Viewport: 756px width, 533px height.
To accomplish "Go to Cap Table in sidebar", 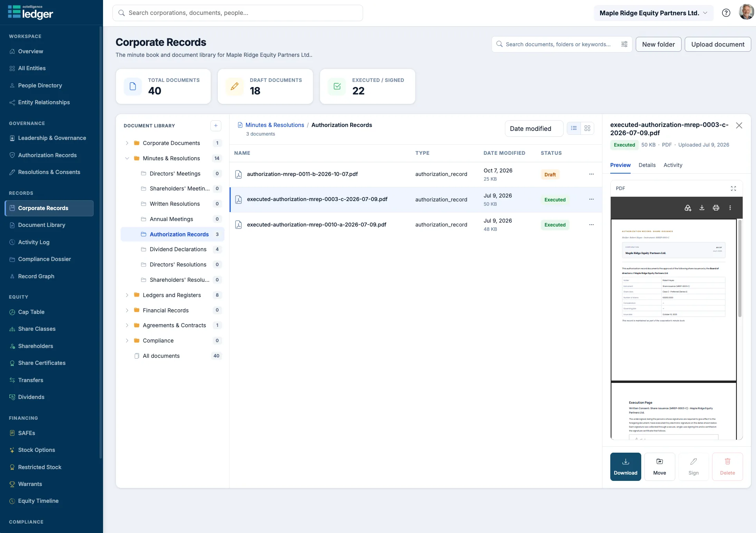I will click(31, 312).
